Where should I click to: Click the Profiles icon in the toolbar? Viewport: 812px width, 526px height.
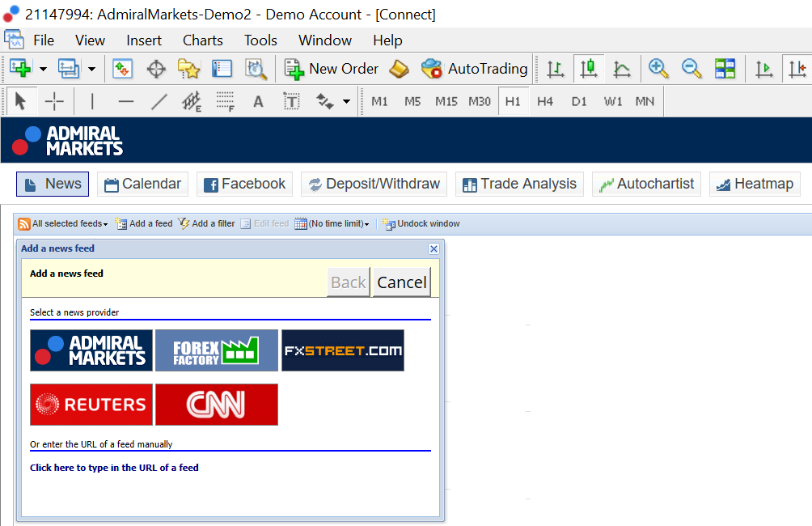[x=69, y=69]
